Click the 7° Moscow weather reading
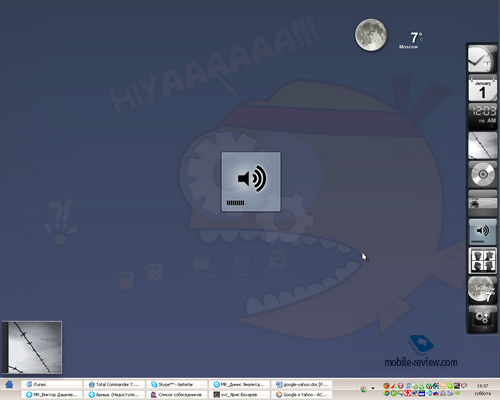The width and height of the screenshot is (500, 400). [410, 41]
